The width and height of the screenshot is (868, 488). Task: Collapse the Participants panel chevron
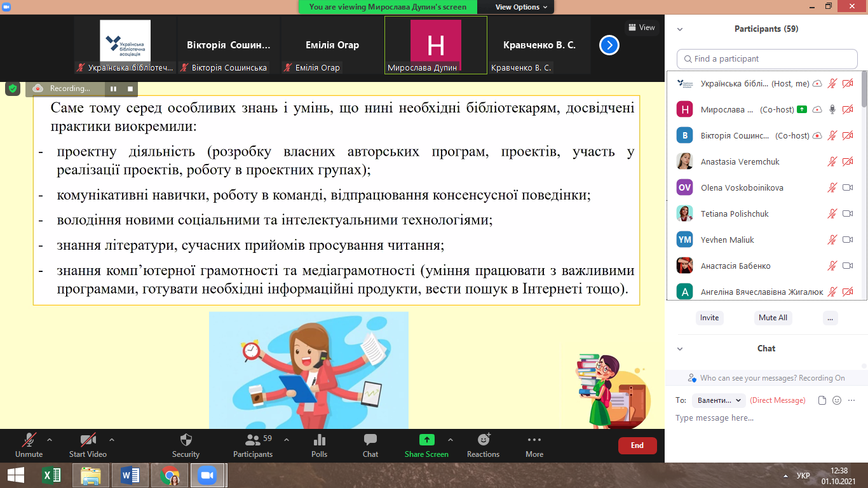coord(680,29)
